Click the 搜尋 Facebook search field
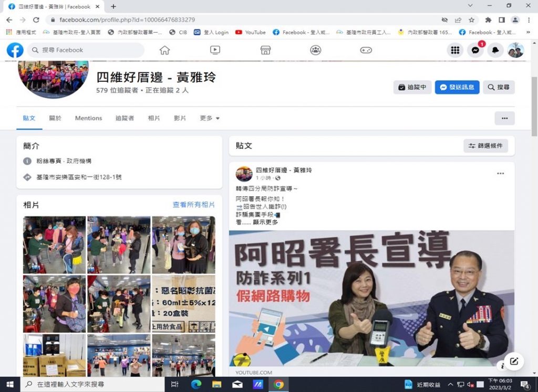Image resolution: width=538 pixels, height=392 pixels. point(87,50)
